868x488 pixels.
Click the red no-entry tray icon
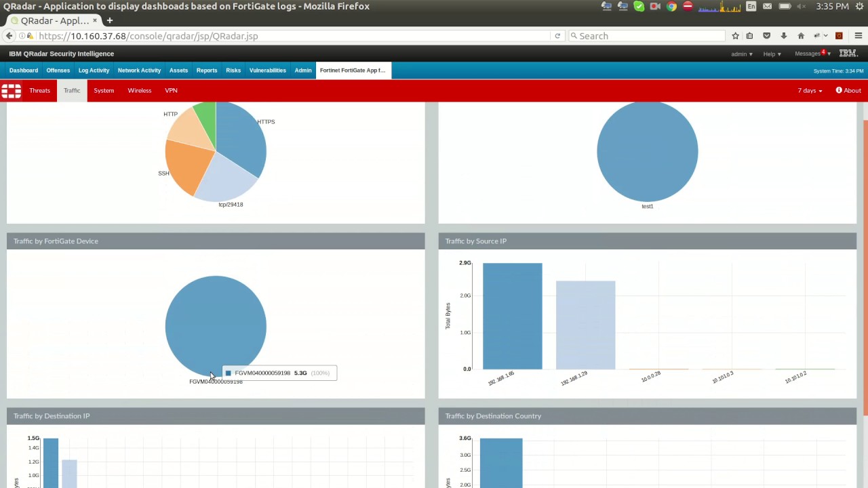coord(688,6)
